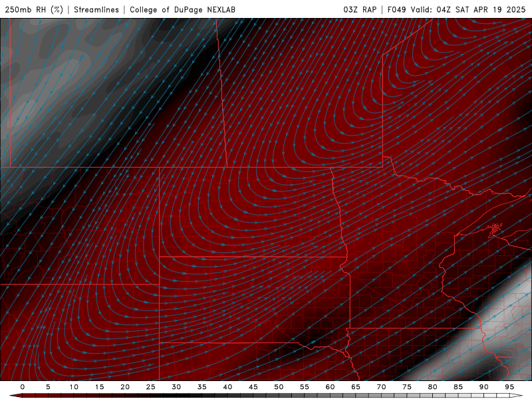Click the white pointed right end of colorbar

tap(516, 396)
